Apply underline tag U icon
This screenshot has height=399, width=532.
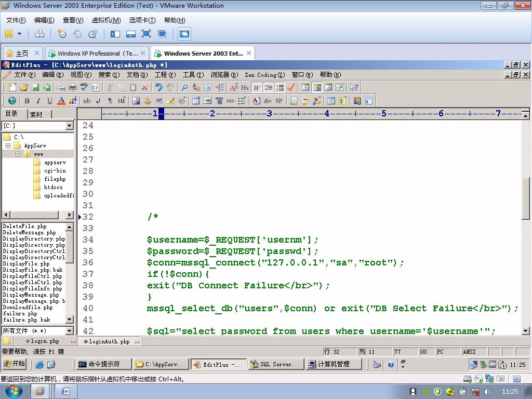(50, 100)
